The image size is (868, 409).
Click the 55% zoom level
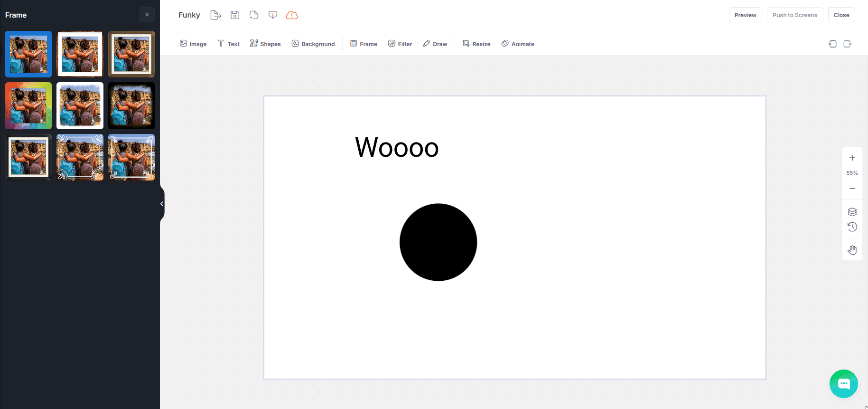[852, 173]
